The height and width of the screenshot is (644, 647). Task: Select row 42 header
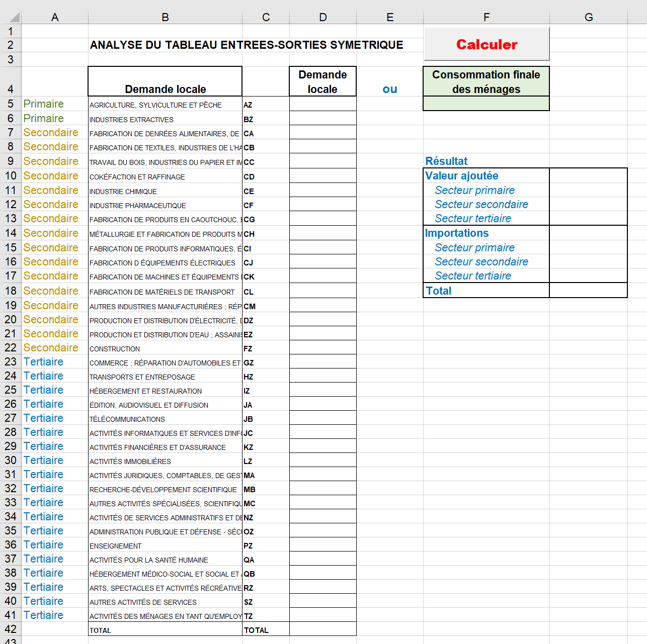[11, 629]
